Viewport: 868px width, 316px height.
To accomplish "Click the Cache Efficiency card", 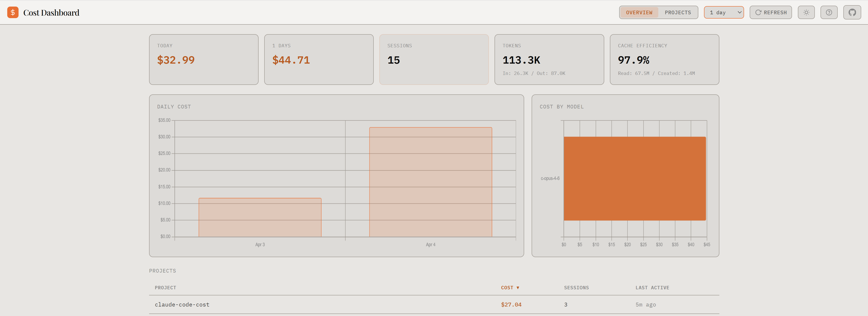I will pos(664,59).
